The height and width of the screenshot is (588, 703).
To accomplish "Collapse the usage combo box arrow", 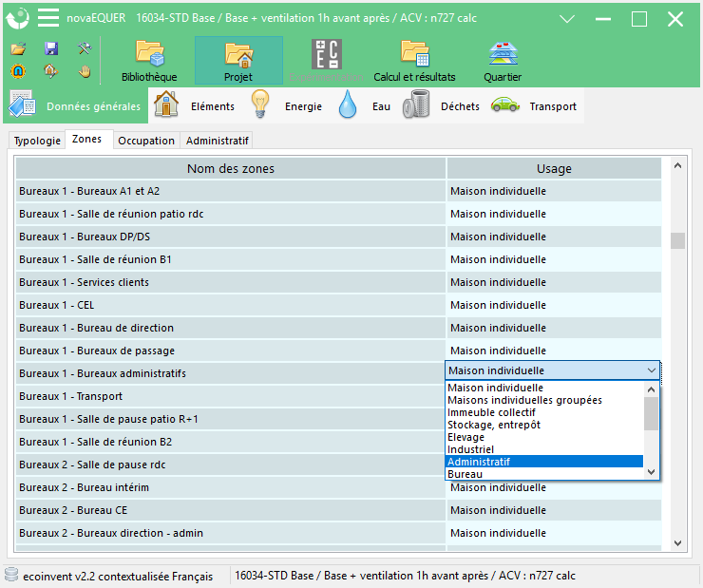I will click(x=652, y=370).
